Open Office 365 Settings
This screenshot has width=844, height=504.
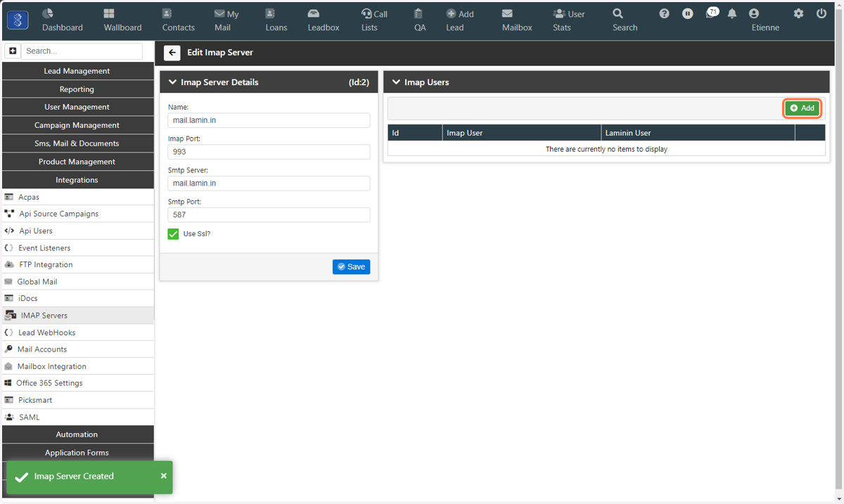[x=77, y=383]
